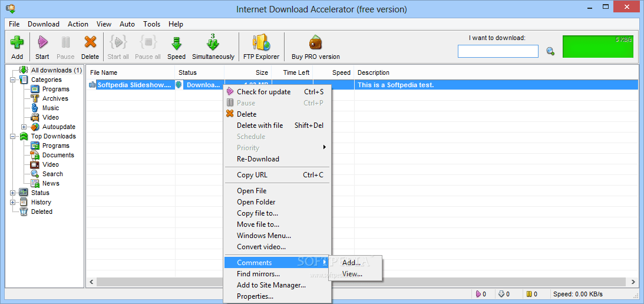Open the Programs category under Categories
Viewport: 644px width, 304px height.
click(56, 89)
